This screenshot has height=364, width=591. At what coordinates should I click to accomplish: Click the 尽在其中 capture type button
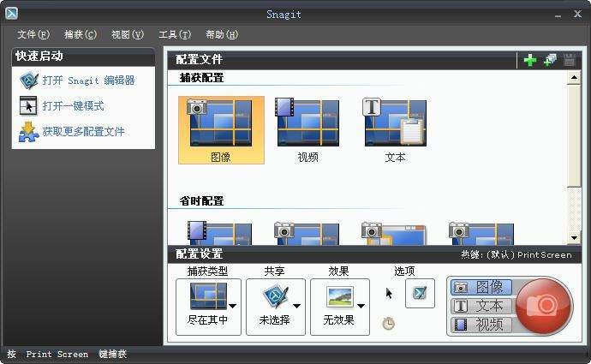(208, 307)
